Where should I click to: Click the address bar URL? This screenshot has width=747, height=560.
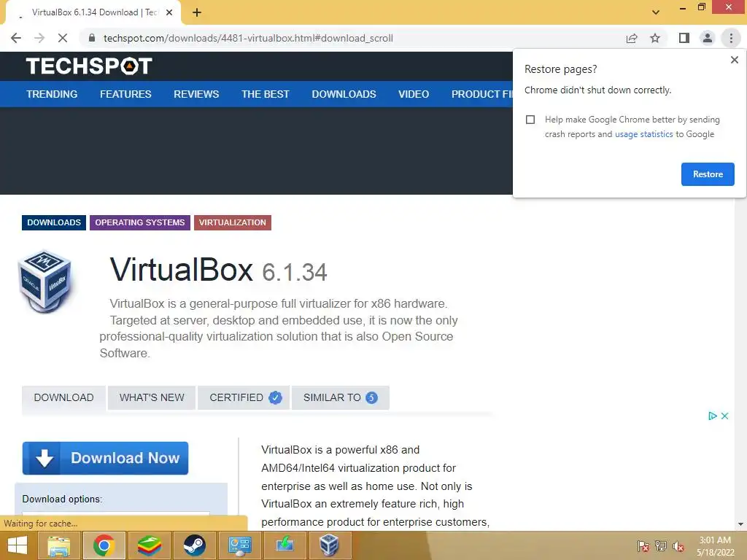[x=248, y=38]
